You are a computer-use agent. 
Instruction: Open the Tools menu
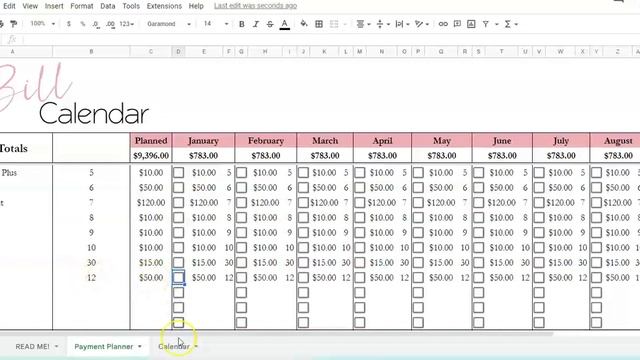131,6
